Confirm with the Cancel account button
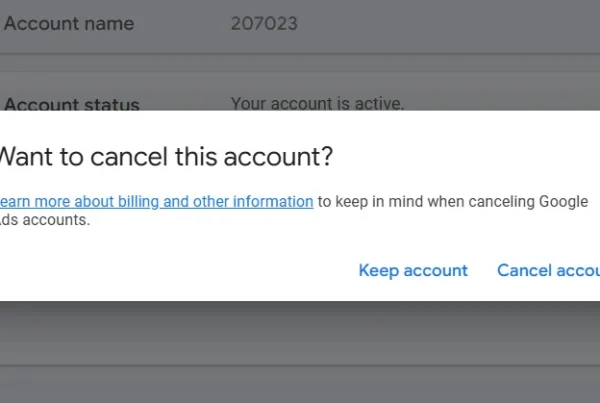 point(548,270)
